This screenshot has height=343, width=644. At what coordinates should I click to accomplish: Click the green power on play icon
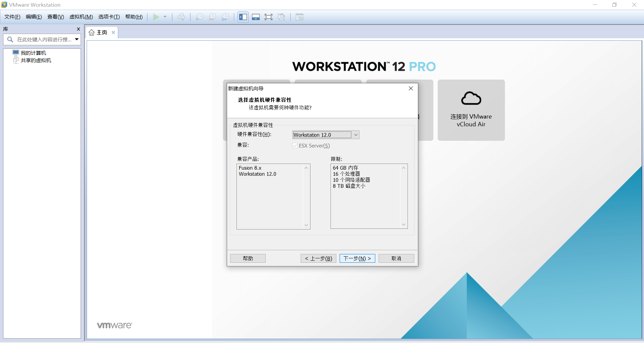[x=156, y=17]
